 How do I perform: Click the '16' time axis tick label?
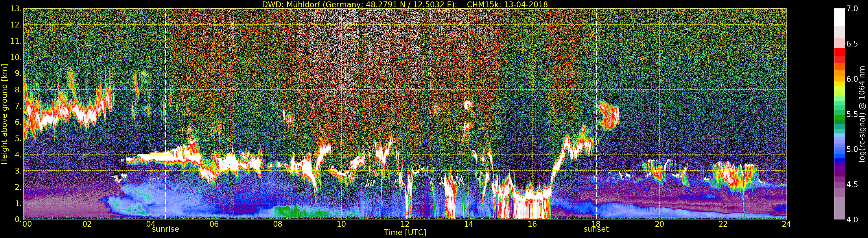point(532,224)
